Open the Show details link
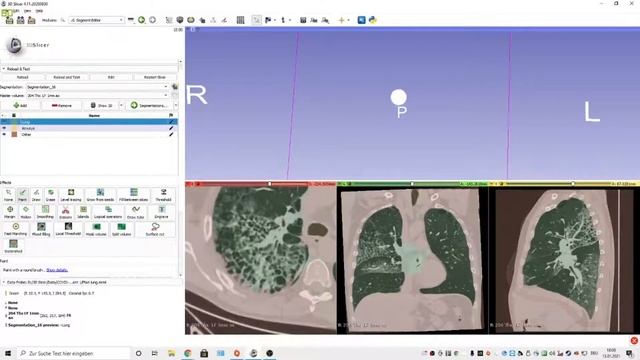 click(57, 270)
